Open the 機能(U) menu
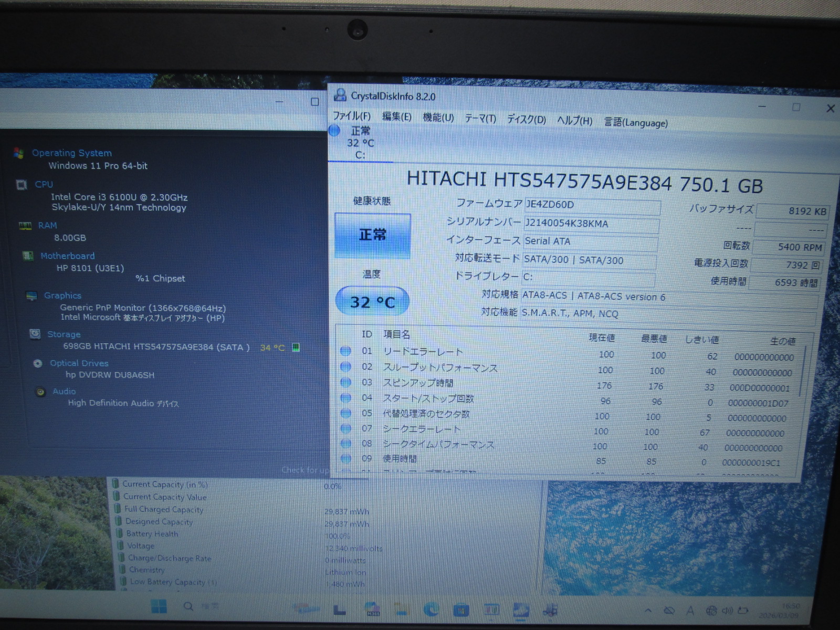 pyautogui.click(x=438, y=118)
